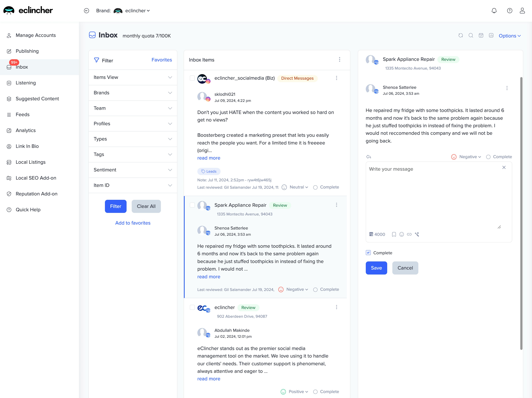Expand the Team filter
This screenshot has width=532, height=398.
pyautogui.click(x=133, y=108)
